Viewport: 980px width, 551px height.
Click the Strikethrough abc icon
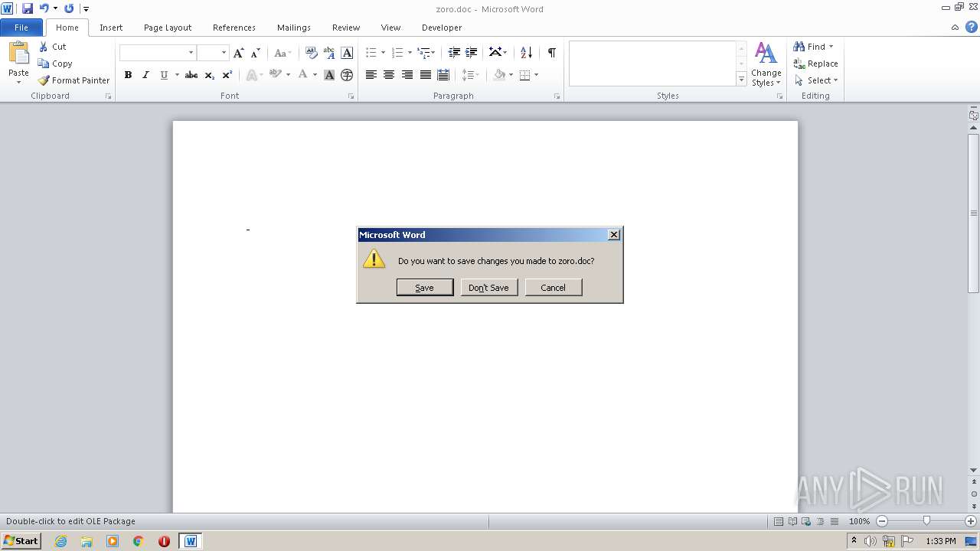click(x=191, y=75)
